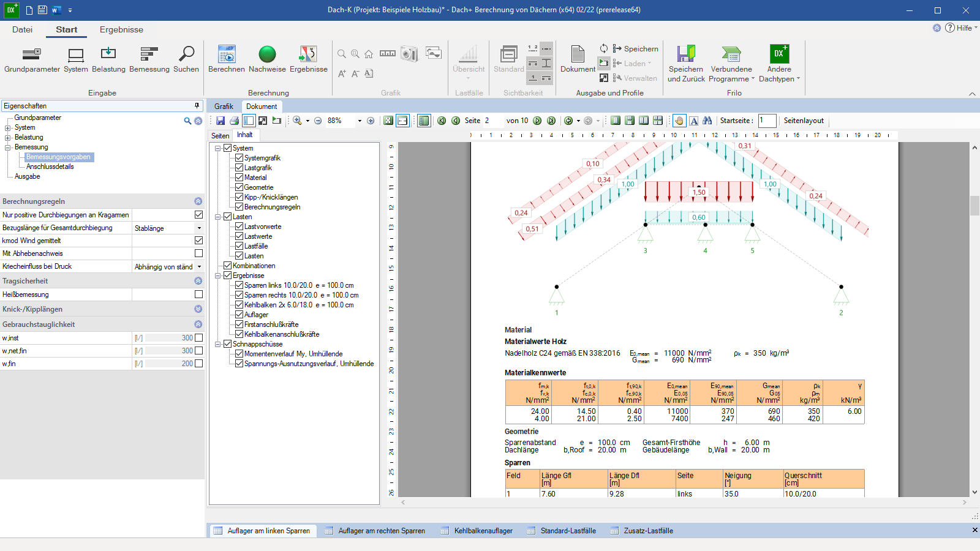
Task: Open Zusatz-Lastfälle tab
Action: click(x=642, y=531)
